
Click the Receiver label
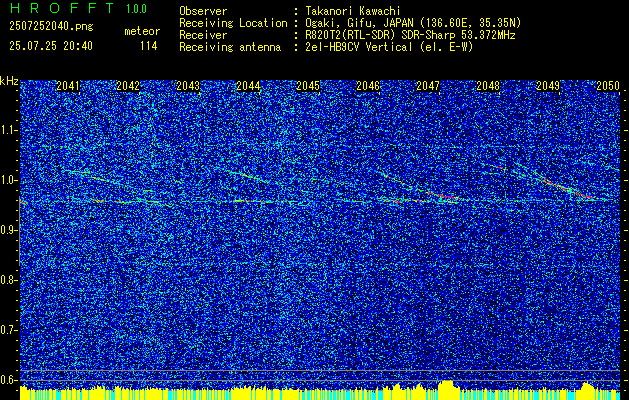pos(203,35)
